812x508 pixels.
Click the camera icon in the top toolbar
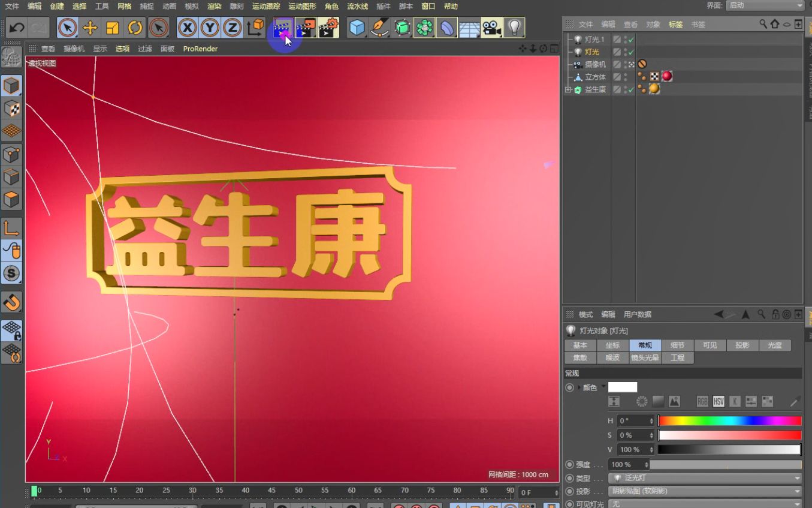point(491,27)
